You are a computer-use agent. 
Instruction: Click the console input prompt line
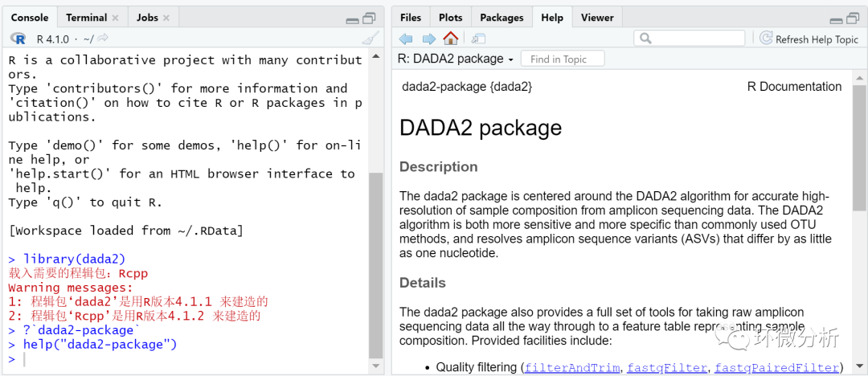tap(185, 359)
